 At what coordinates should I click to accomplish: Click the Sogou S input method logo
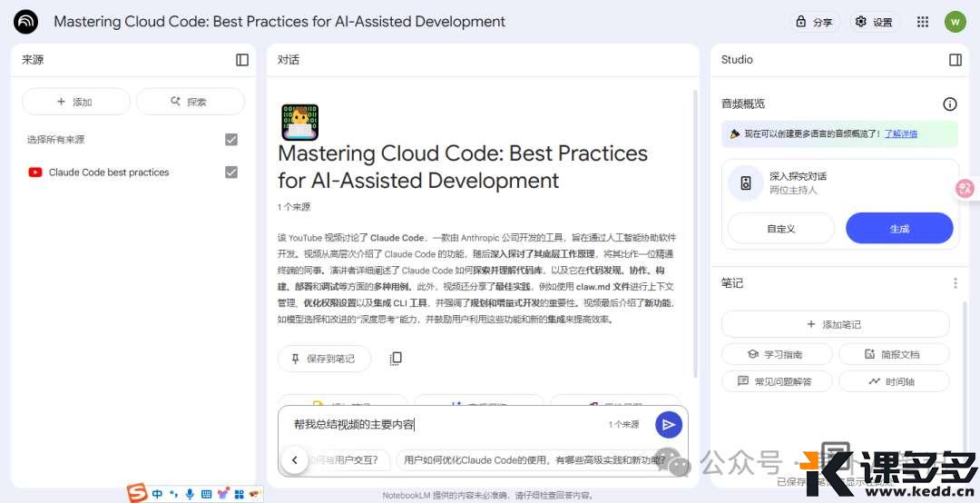137,493
